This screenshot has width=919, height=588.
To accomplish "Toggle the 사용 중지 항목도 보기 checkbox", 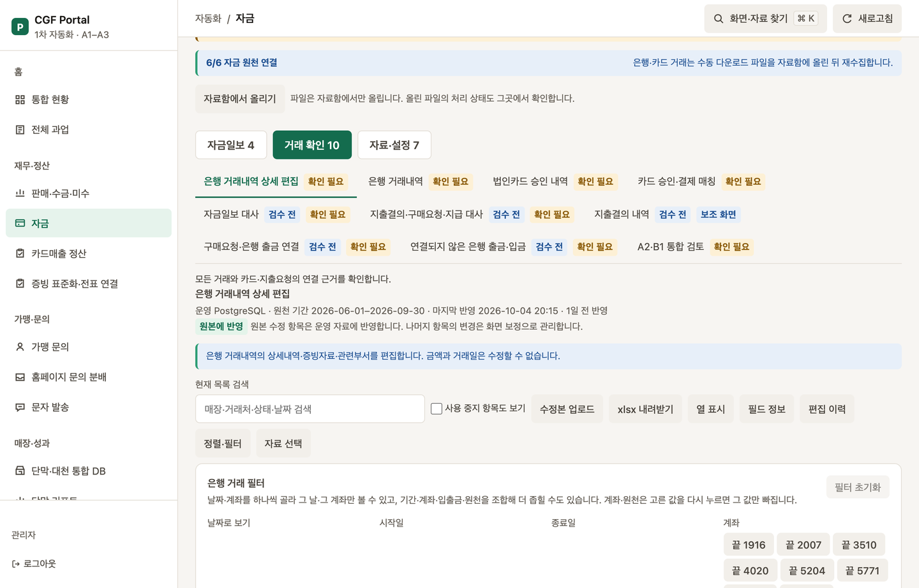I will pyautogui.click(x=437, y=409).
